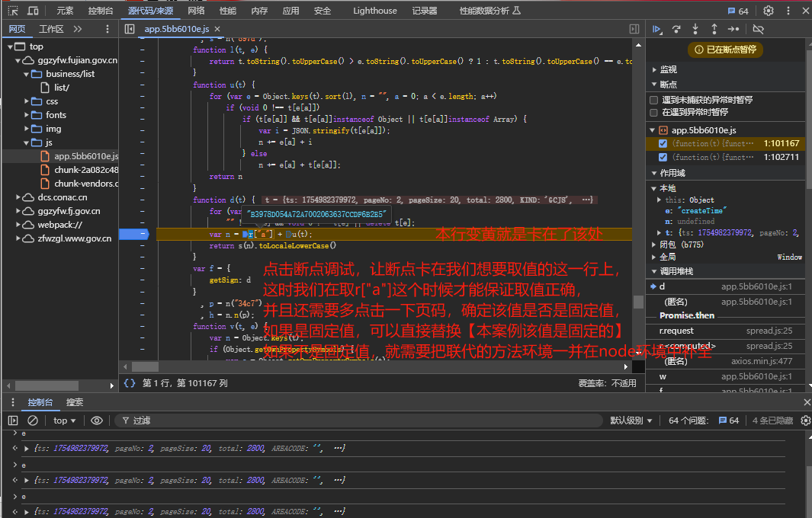Uncheck the breakpoint at 1:101167
Screen dimensions: 812x518
tap(663, 143)
